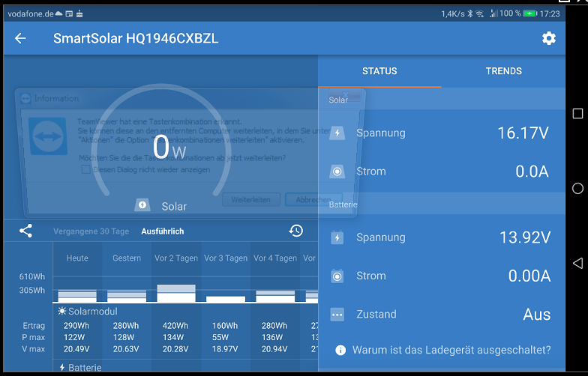Tap the 0.00A battery current value
Image resolution: width=588 pixels, height=376 pixels.
click(x=529, y=276)
